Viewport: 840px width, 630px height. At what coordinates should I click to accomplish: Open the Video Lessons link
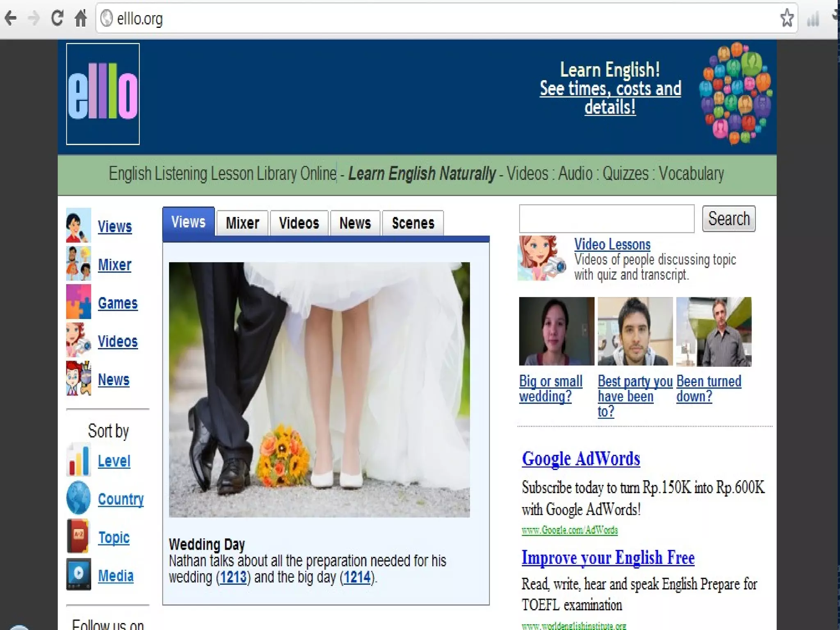click(612, 244)
